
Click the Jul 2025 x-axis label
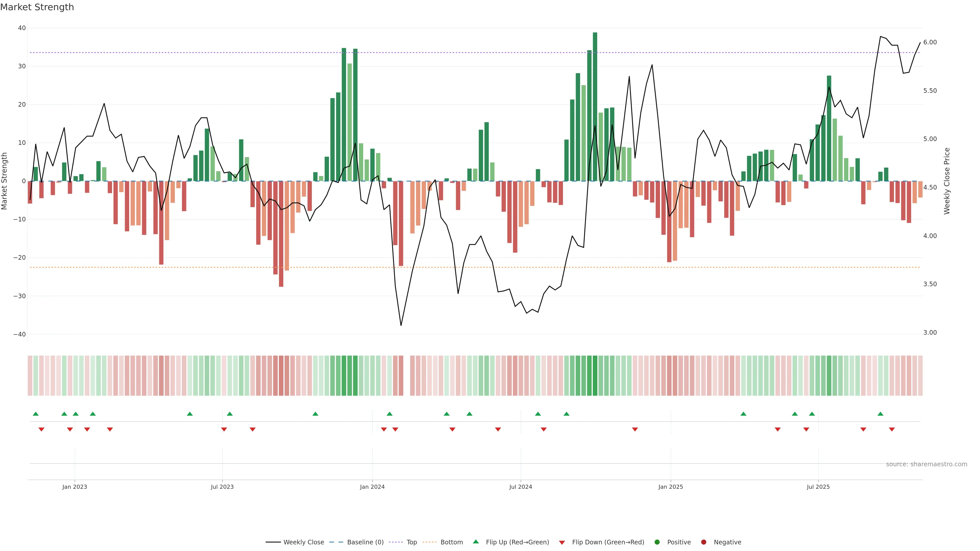pyautogui.click(x=818, y=487)
